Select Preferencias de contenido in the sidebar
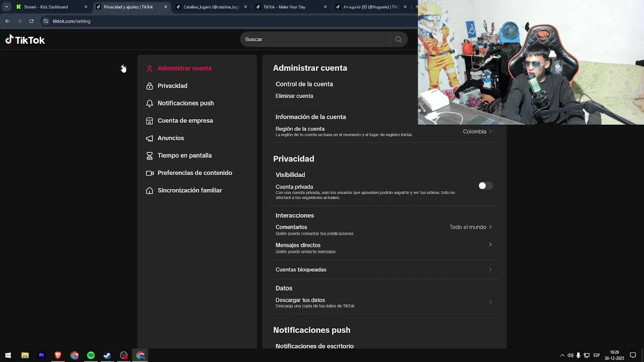 [x=195, y=173]
